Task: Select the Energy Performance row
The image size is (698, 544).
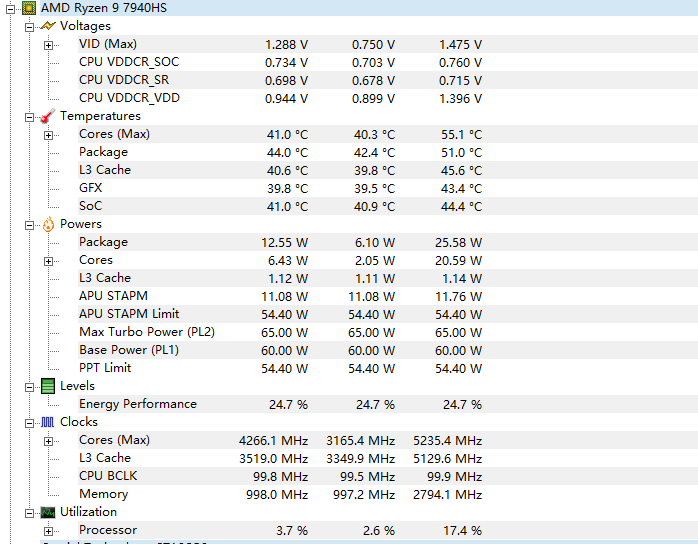Action: 138,404
